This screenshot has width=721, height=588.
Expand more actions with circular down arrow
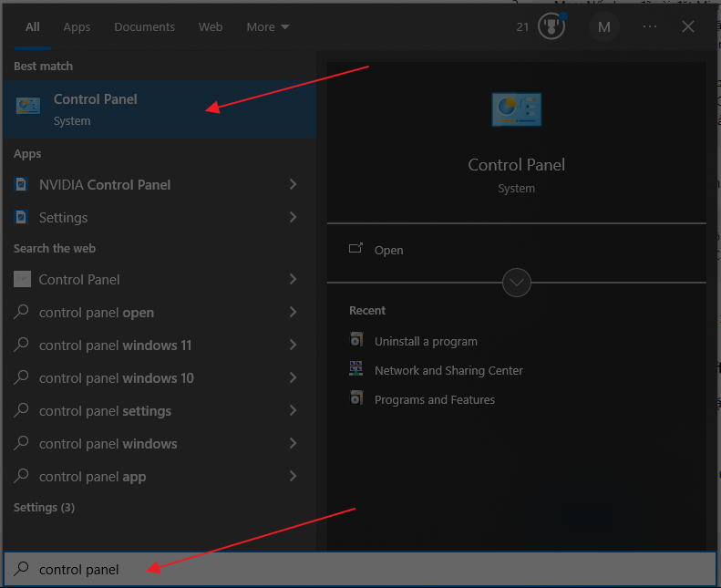click(517, 283)
